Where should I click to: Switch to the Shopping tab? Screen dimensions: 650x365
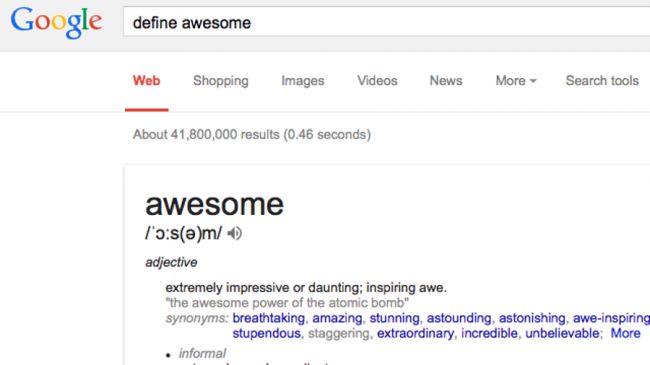pos(221,80)
